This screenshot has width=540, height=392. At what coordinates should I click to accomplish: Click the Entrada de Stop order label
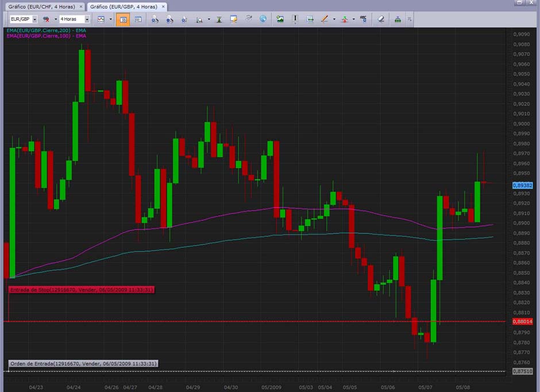(x=82, y=290)
